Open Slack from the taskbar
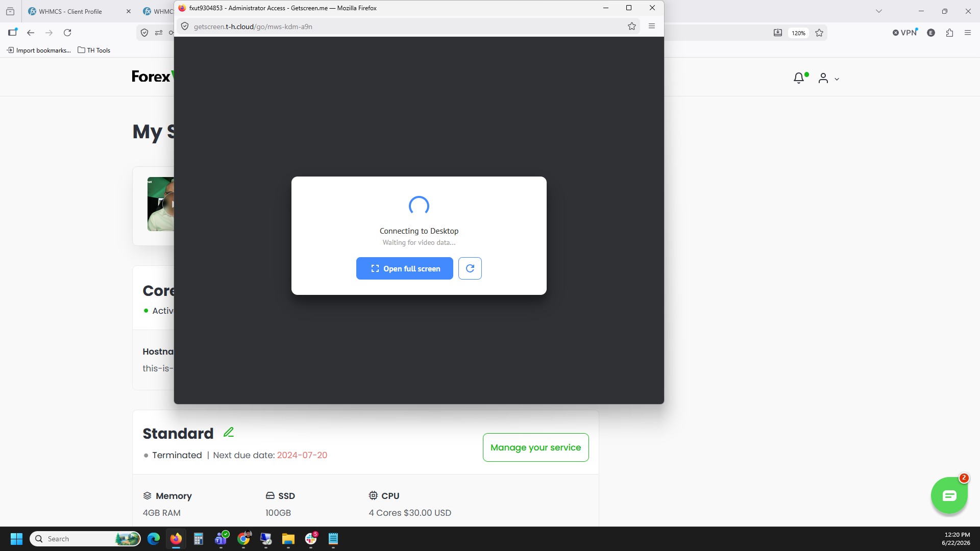 (x=311, y=539)
